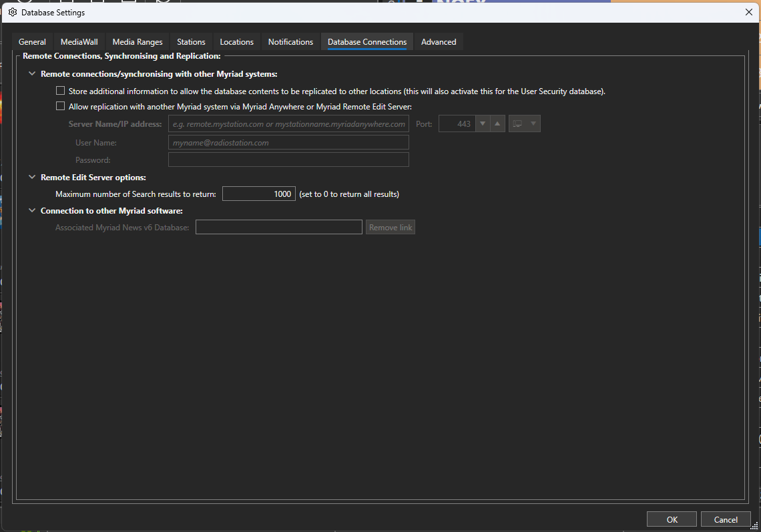Image resolution: width=761 pixels, height=532 pixels.
Task: Click the User Name input field
Action: click(x=288, y=143)
